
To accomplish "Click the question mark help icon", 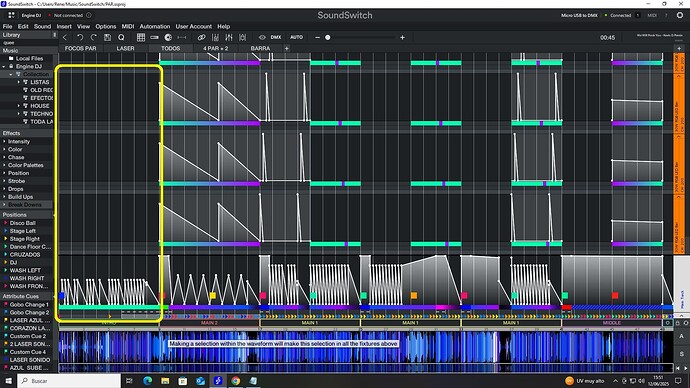I will [666, 15].
